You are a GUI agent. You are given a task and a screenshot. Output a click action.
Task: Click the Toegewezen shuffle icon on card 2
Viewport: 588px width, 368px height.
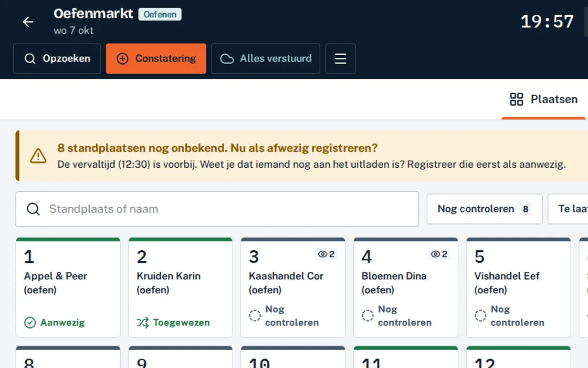pyautogui.click(x=142, y=323)
